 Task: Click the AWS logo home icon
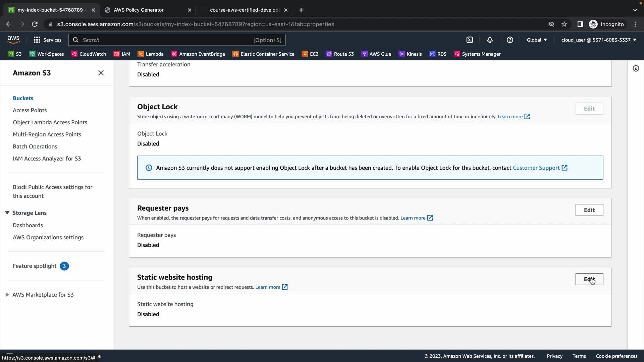pos(13,40)
